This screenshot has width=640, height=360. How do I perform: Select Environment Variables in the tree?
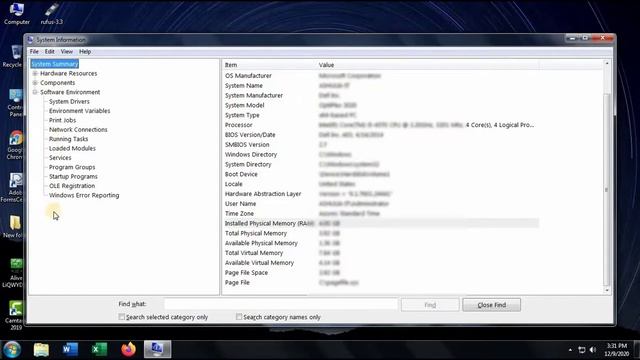point(80,111)
